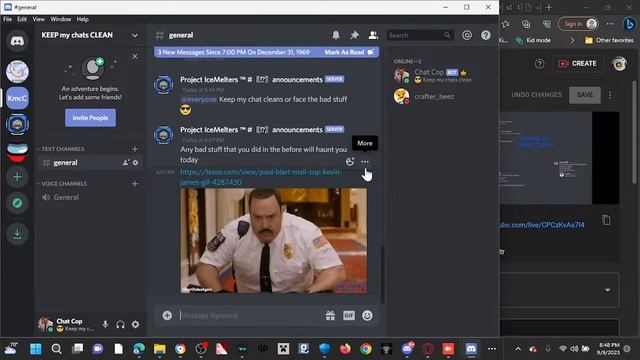
Task: Click the Paul Blart GIF preview
Action: pyautogui.click(x=273, y=240)
